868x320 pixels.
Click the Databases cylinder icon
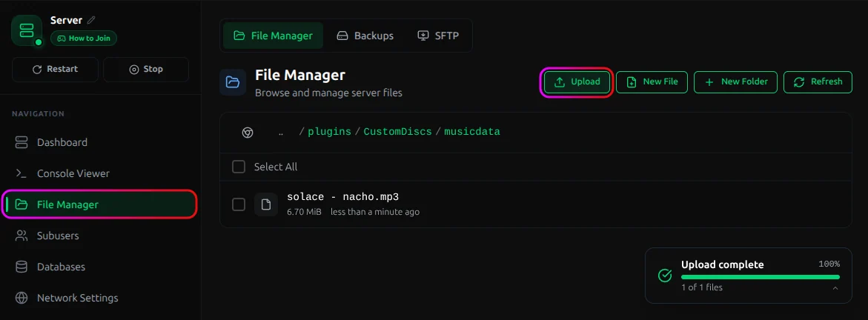pos(21,267)
